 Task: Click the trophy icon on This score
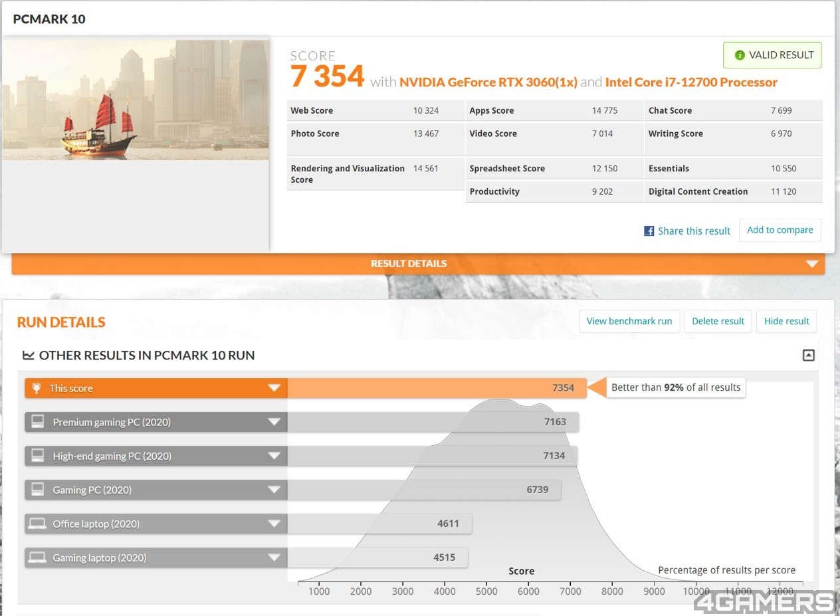tap(37, 388)
